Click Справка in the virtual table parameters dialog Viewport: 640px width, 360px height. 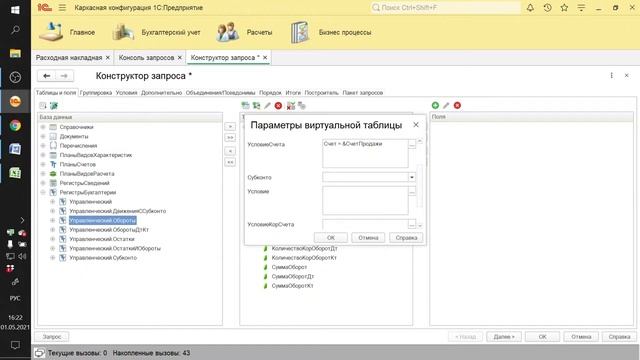tap(406, 238)
